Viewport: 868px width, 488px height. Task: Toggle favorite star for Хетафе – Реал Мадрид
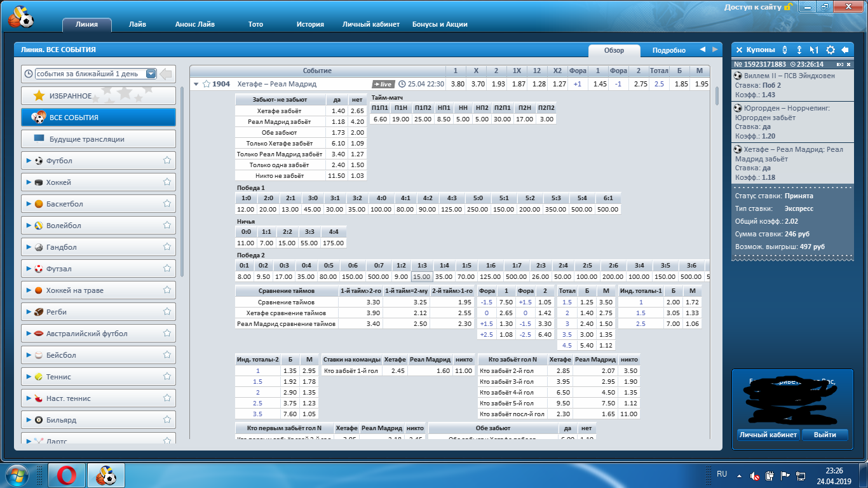pos(207,84)
